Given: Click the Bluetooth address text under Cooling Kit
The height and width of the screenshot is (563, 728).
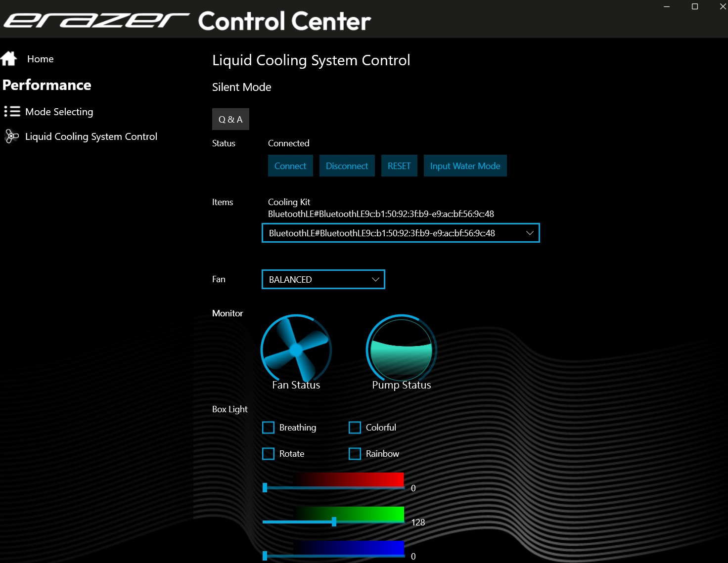Looking at the screenshot, I should pos(381,214).
